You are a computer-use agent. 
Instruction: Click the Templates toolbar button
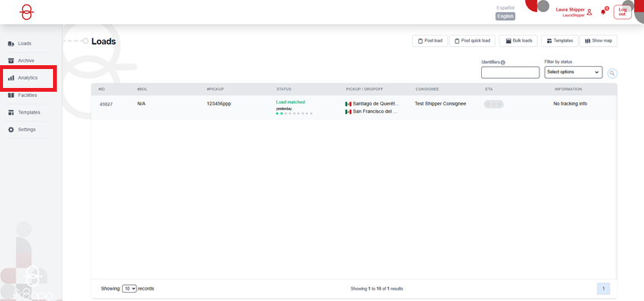click(560, 41)
